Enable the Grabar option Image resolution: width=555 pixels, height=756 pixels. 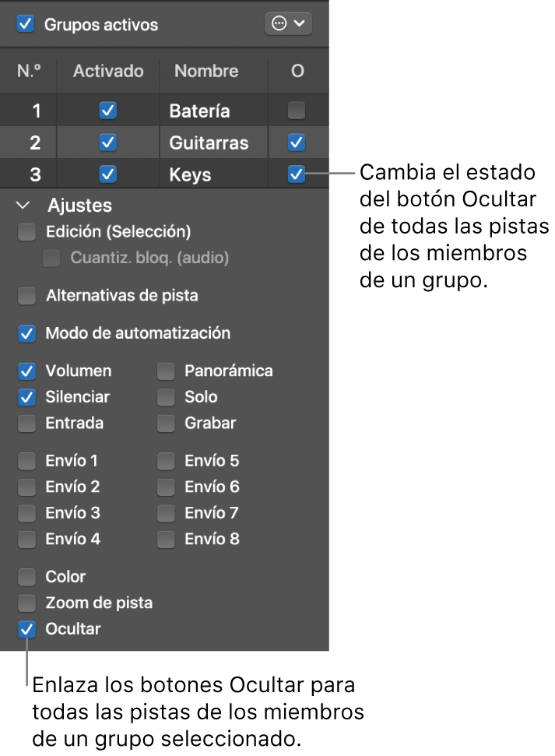click(165, 424)
